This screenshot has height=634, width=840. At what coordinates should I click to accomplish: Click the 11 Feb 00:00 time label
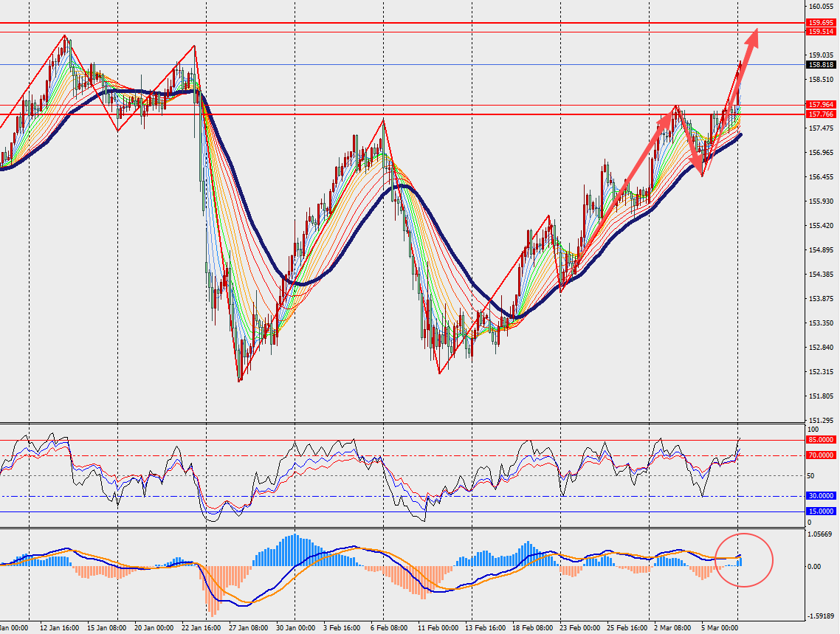438,627
